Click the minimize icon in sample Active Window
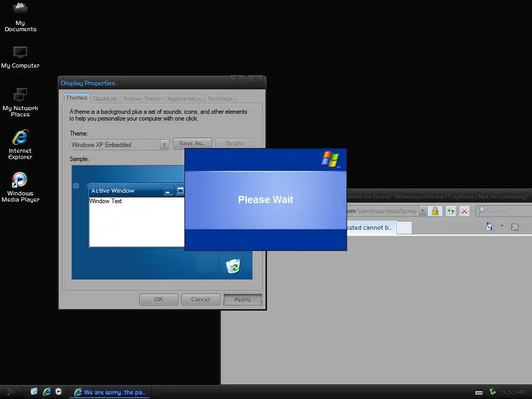This screenshot has height=399, width=532. tap(168, 191)
